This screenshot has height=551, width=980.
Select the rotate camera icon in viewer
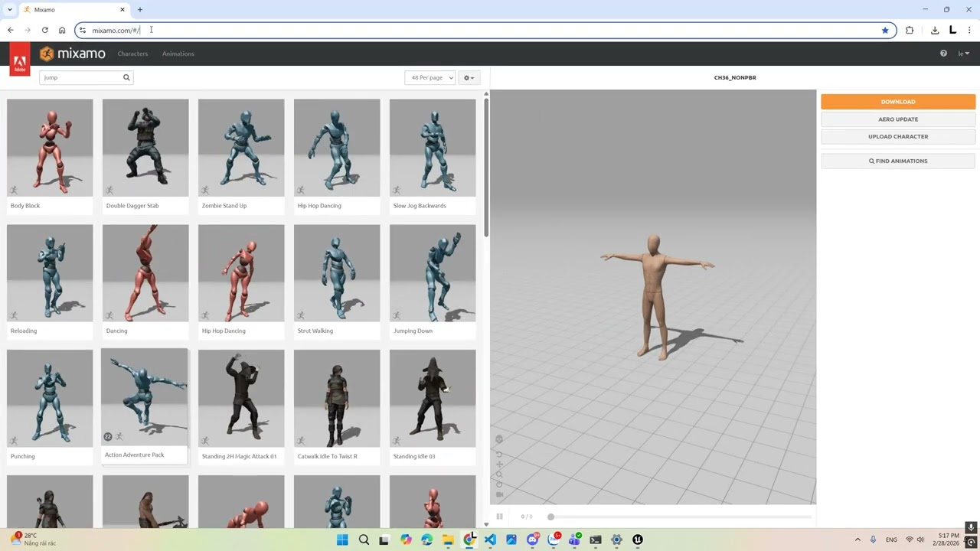tap(499, 454)
